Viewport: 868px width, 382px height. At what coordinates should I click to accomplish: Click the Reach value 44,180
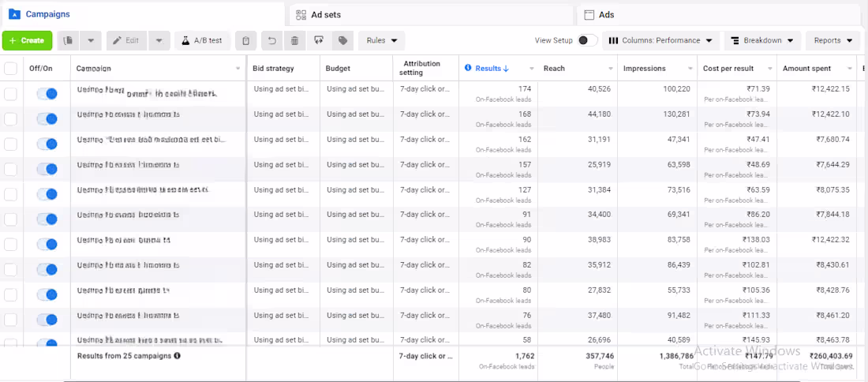click(x=599, y=114)
